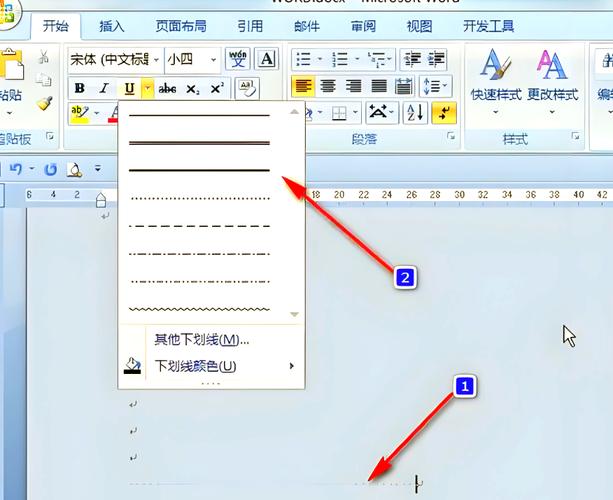The height and width of the screenshot is (500, 613).
Task: Switch to the 邮件 tab
Action: pyautogui.click(x=307, y=26)
